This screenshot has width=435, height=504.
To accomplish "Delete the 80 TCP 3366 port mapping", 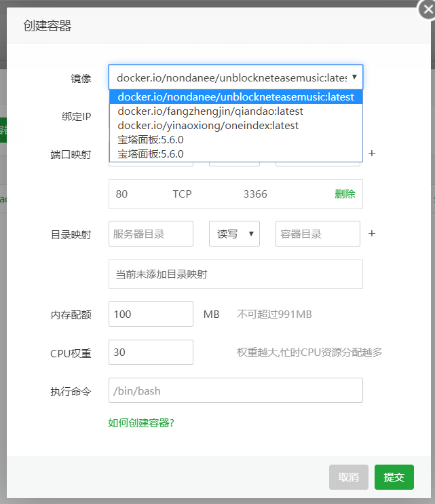I will click(345, 194).
